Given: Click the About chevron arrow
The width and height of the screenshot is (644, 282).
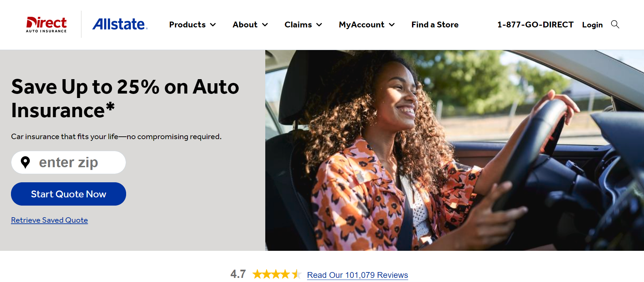Looking at the screenshot, I should (265, 25).
